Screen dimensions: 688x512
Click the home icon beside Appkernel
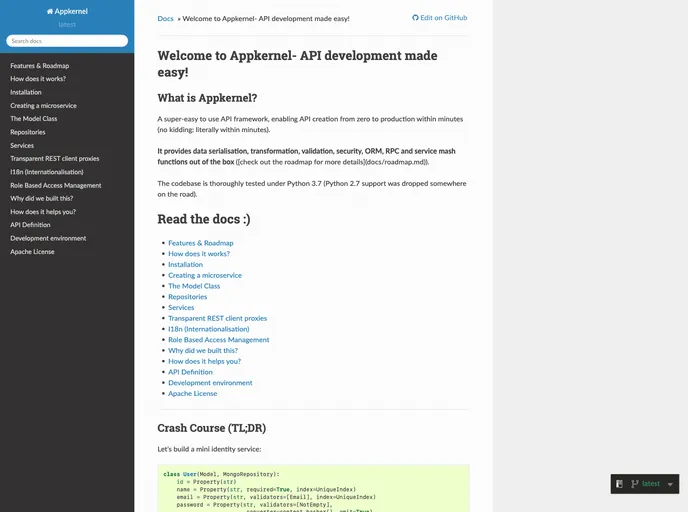click(x=49, y=12)
